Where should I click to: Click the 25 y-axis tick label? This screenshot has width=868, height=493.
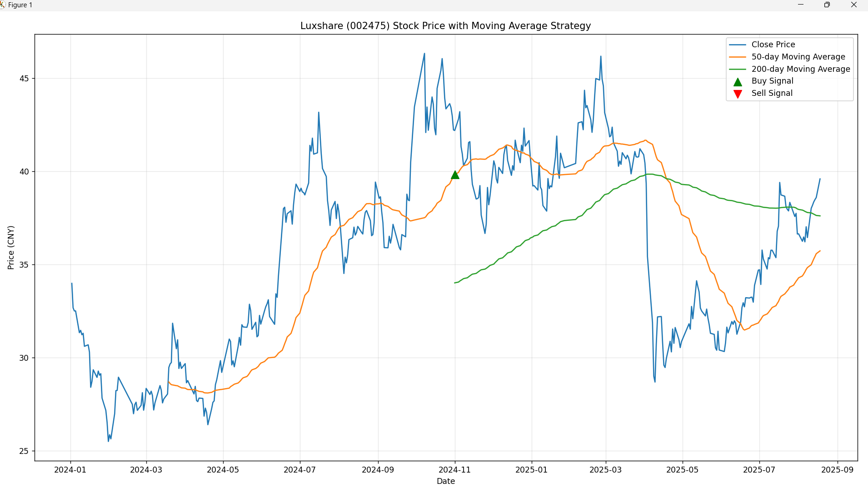click(24, 451)
